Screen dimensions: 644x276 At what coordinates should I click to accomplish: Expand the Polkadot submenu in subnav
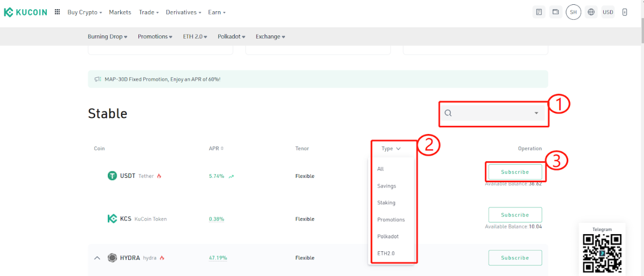click(232, 36)
